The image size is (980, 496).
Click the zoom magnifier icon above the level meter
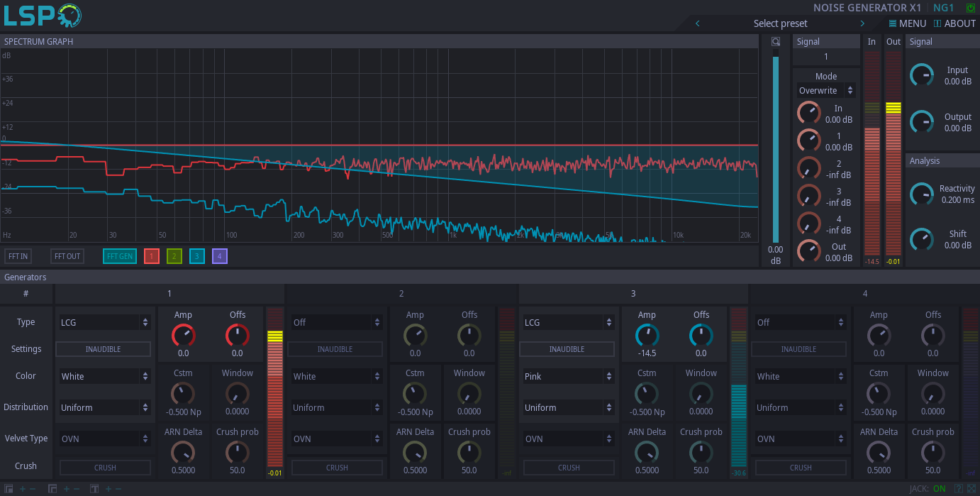click(x=775, y=41)
